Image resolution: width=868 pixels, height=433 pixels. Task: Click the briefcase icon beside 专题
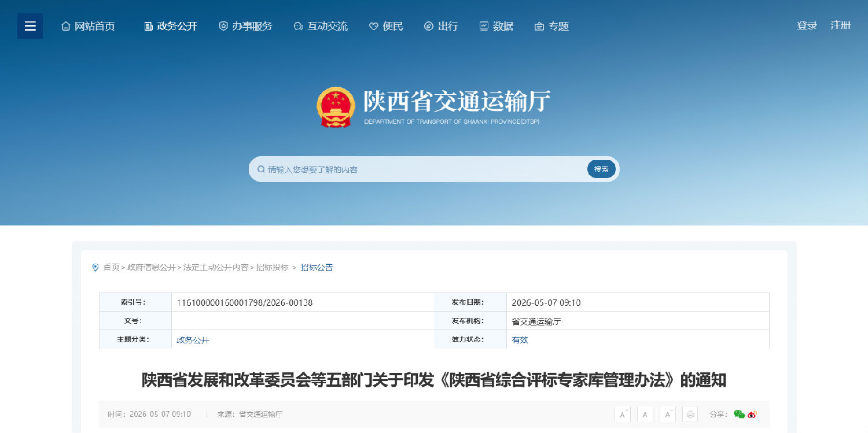click(x=539, y=26)
